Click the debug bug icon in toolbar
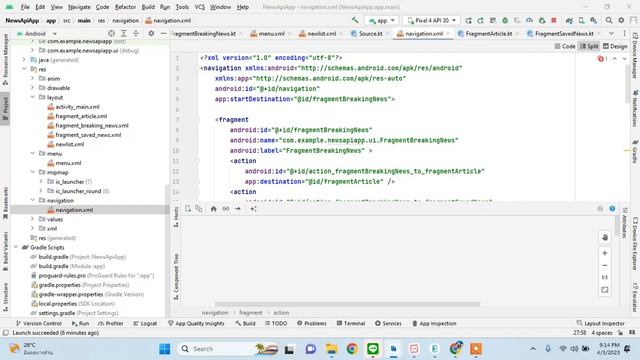 pyautogui.click(x=505, y=20)
